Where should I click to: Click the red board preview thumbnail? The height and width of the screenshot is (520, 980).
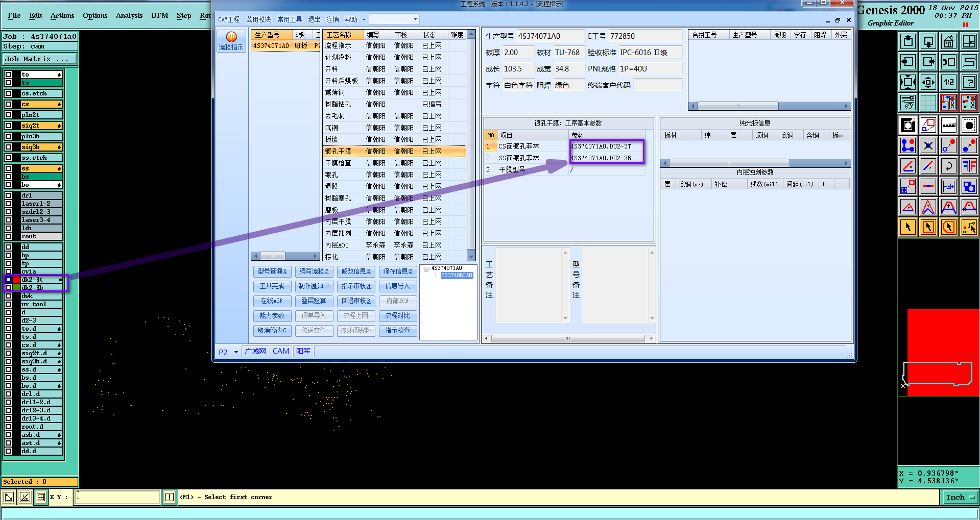click(939, 352)
